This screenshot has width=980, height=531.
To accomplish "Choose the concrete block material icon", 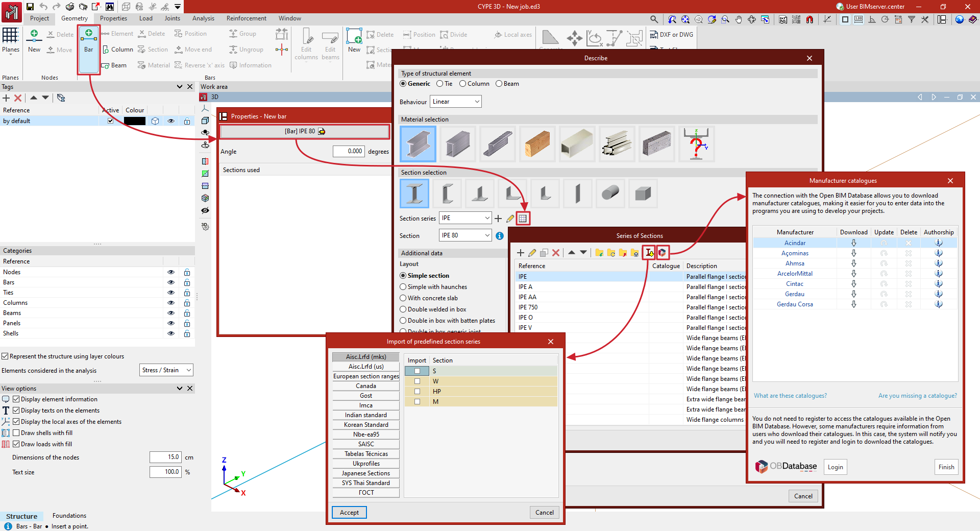I will pyautogui.click(x=657, y=144).
